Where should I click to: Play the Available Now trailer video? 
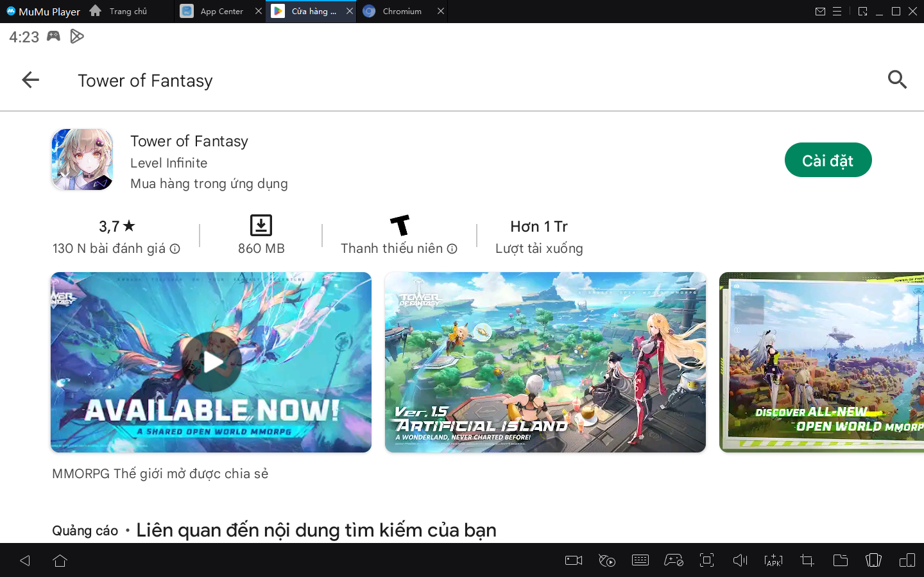211,362
